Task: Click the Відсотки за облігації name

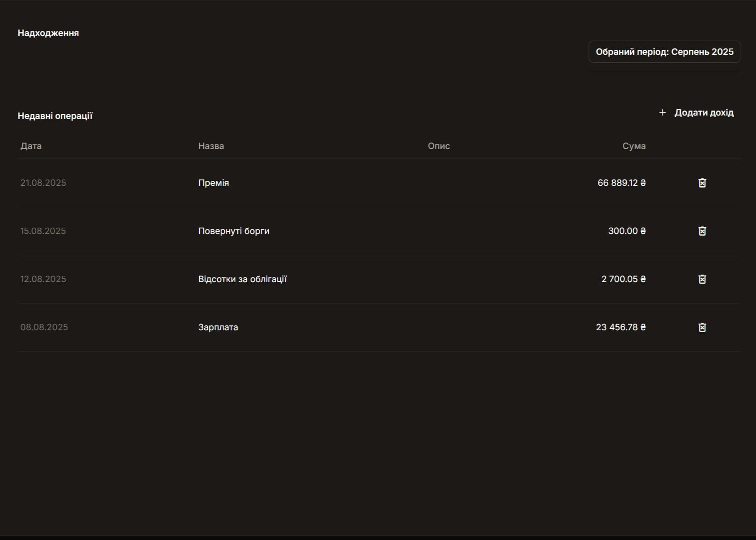Action: pos(242,279)
